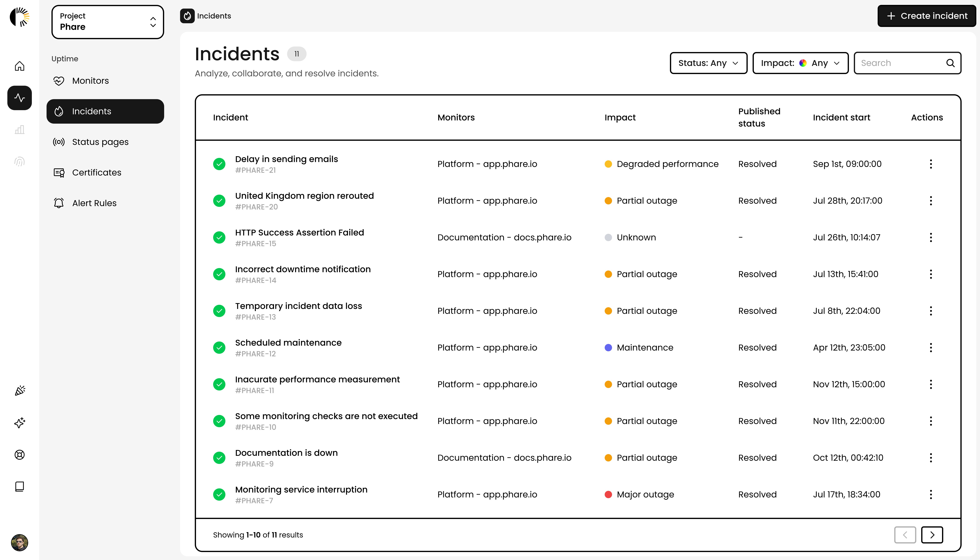
Task: Open the book documentation icon
Action: coord(20,487)
